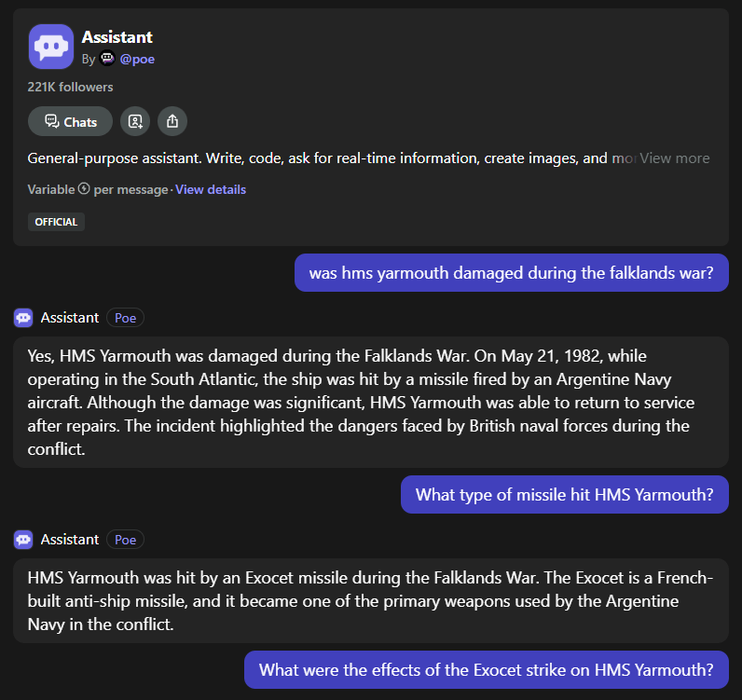Click the share icon button

coord(172,121)
